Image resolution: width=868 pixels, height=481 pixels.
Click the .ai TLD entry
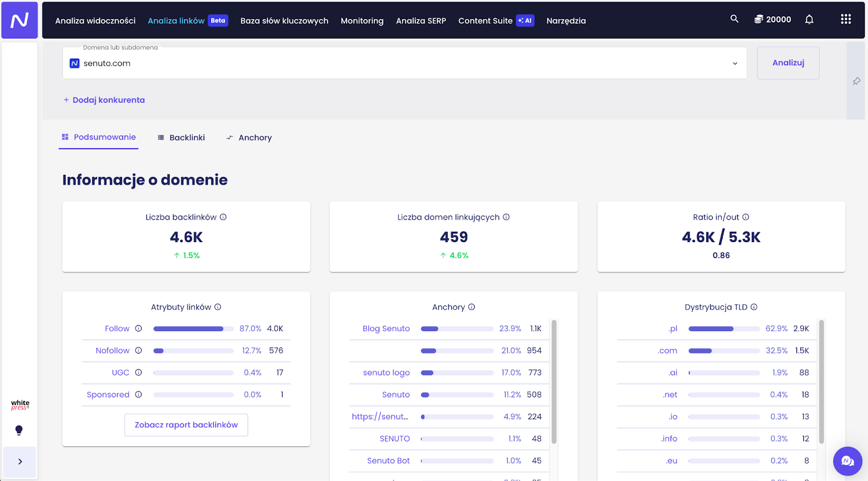pyautogui.click(x=673, y=372)
